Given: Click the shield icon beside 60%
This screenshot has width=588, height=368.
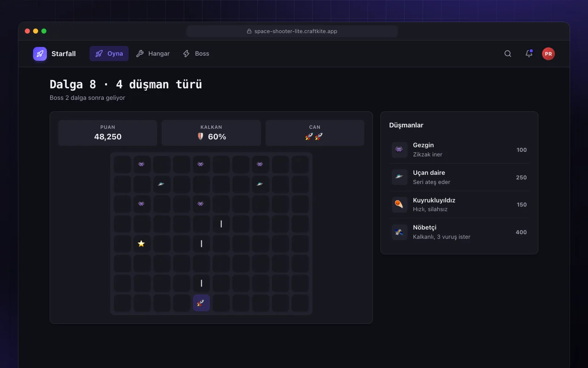Looking at the screenshot, I should (200, 137).
